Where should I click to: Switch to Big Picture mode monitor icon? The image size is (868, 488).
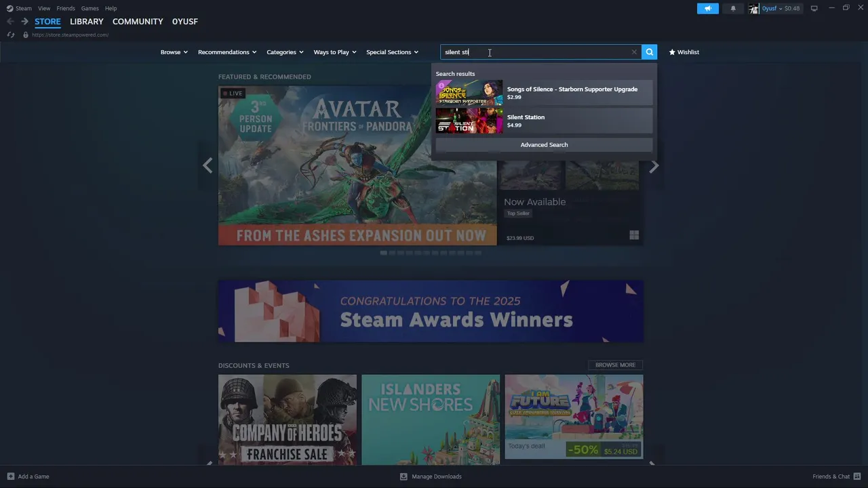[x=814, y=8]
